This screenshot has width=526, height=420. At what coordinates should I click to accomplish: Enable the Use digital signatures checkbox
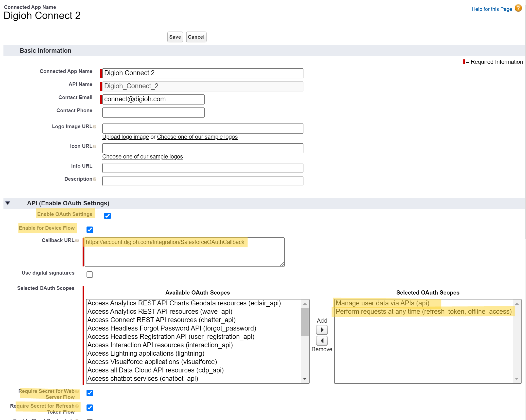[90, 274]
